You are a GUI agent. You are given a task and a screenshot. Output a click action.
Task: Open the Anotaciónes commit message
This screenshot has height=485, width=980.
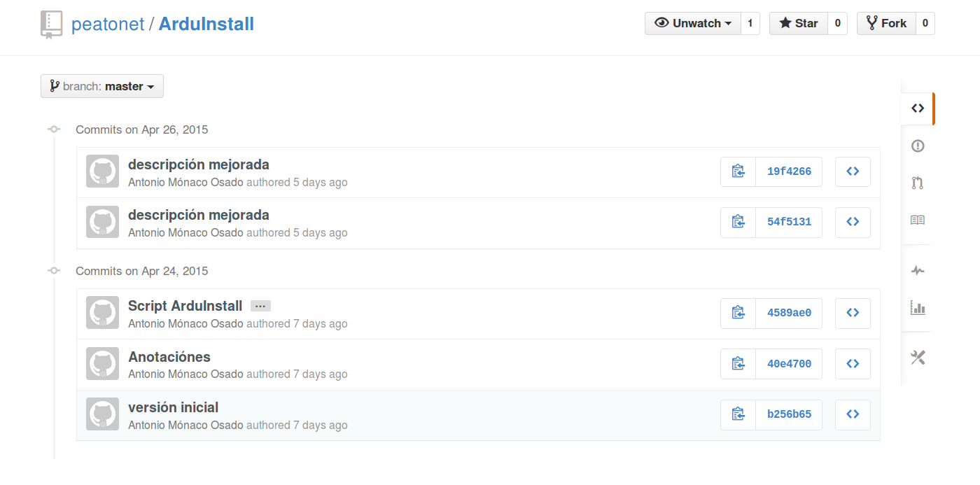(x=169, y=357)
